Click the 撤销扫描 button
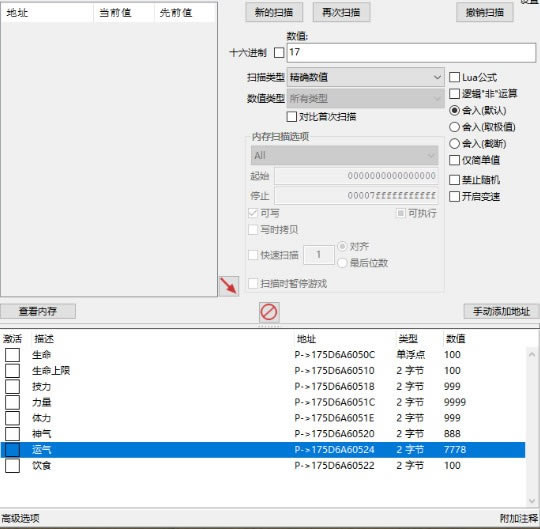Viewport: 540px width, 529px height. tap(485, 12)
